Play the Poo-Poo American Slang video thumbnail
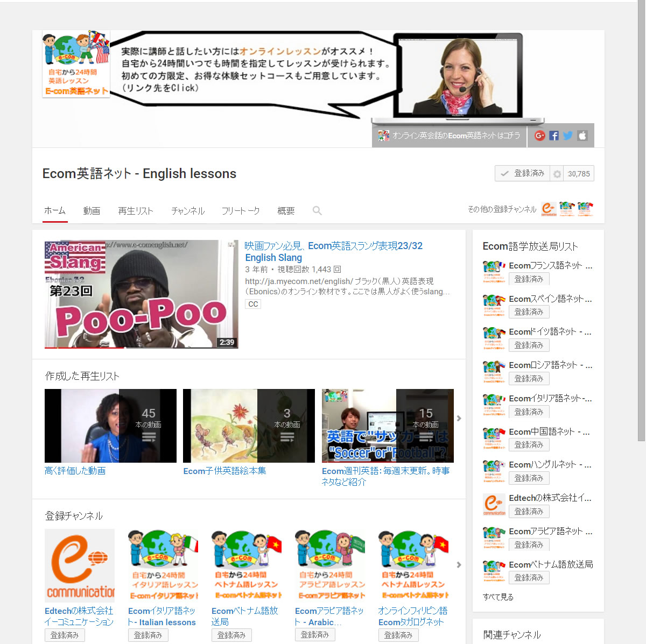 141,294
